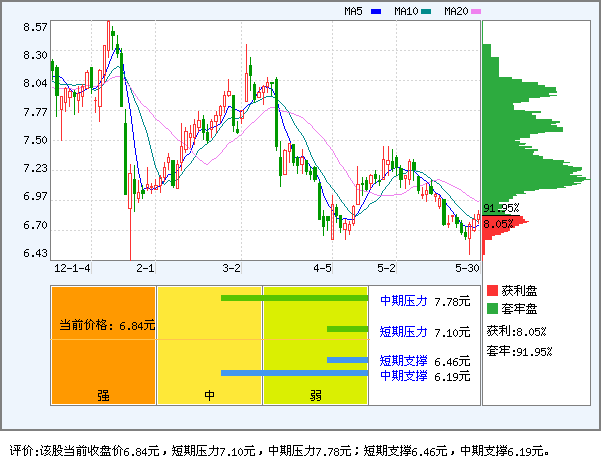Click the 6.70 price axis label

coord(35,225)
